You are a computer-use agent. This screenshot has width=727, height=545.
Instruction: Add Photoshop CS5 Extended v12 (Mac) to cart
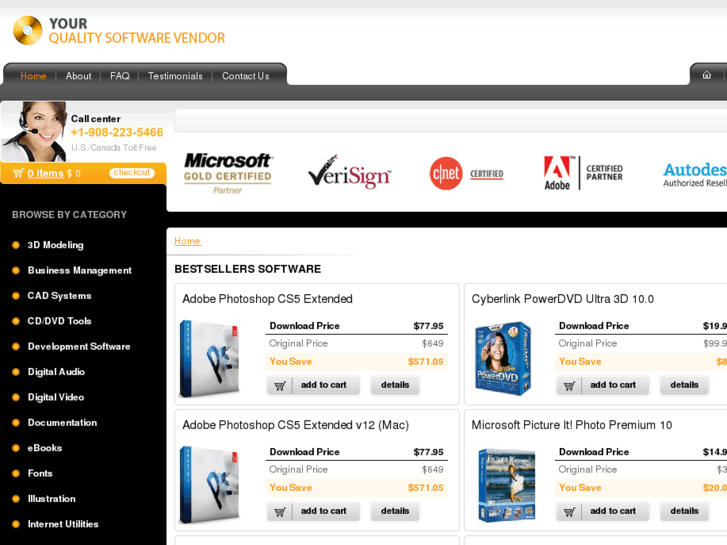pyautogui.click(x=313, y=511)
